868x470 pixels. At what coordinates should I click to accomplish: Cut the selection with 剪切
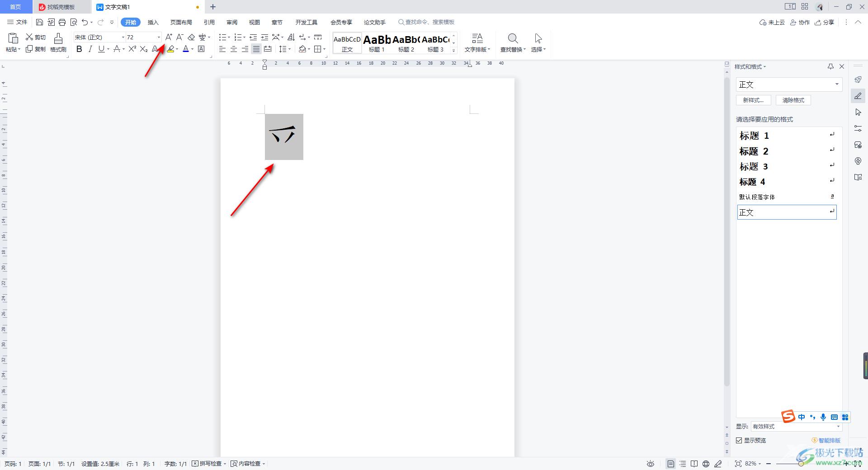pos(36,37)
